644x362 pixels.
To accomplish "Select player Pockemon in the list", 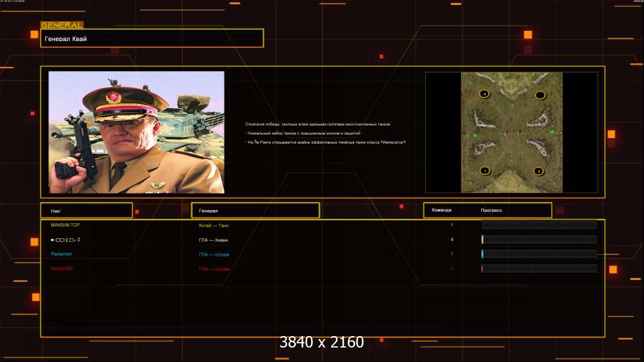I will 62,254.
